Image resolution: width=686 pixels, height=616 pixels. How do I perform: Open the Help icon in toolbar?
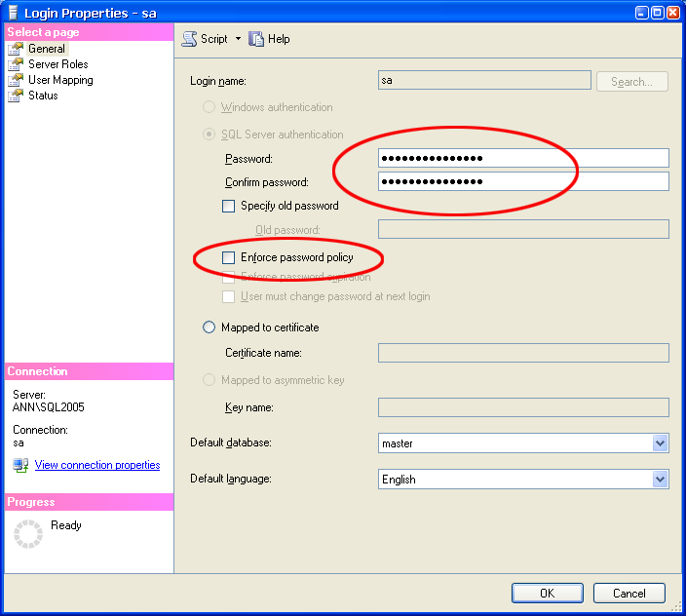click(x=257, y=39)
